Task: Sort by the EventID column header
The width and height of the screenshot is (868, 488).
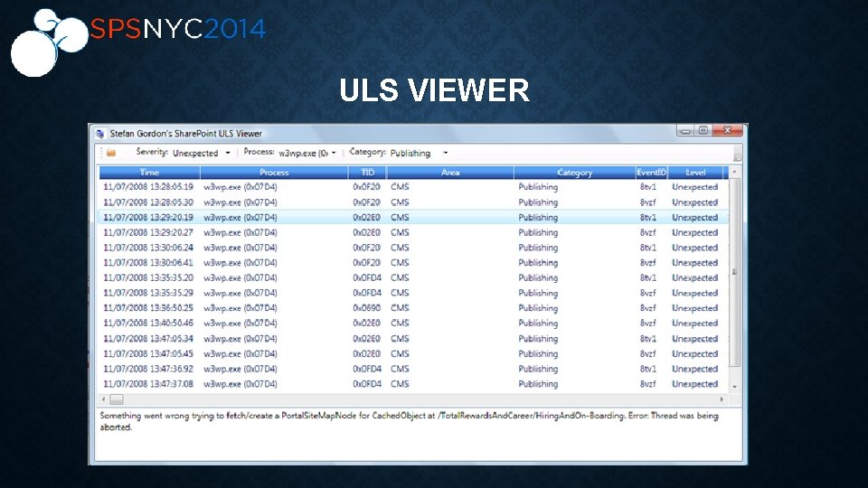Action: (x=652, y=172)
